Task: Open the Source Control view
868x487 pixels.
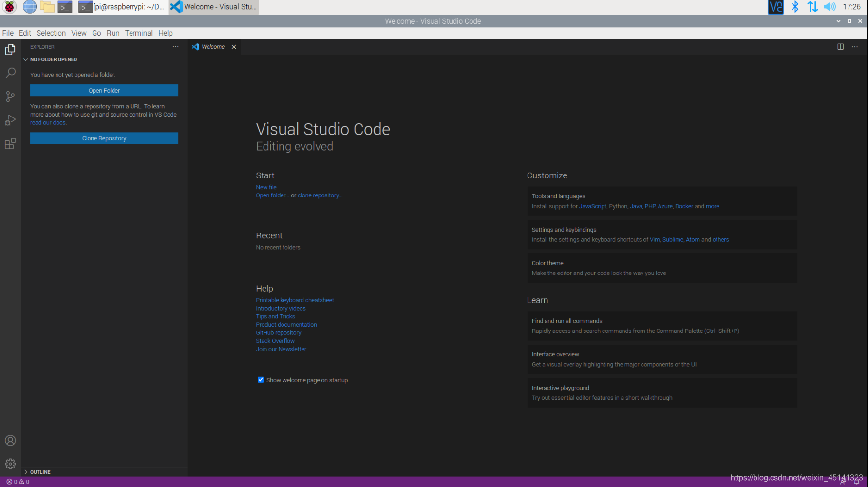Action: pyautogui.click(x=10, y=97)
